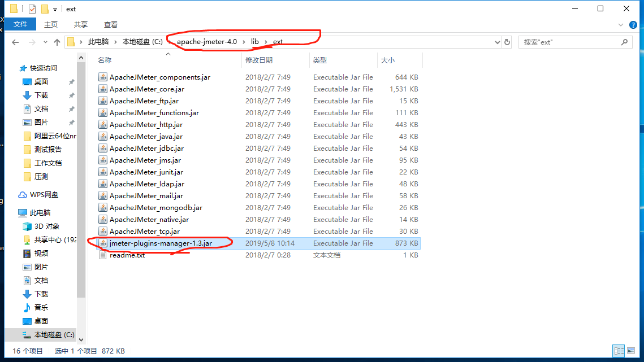Switch to the 主页 ribbon tab
Viewport: 644px width, 362px height.
pos(51,25)
